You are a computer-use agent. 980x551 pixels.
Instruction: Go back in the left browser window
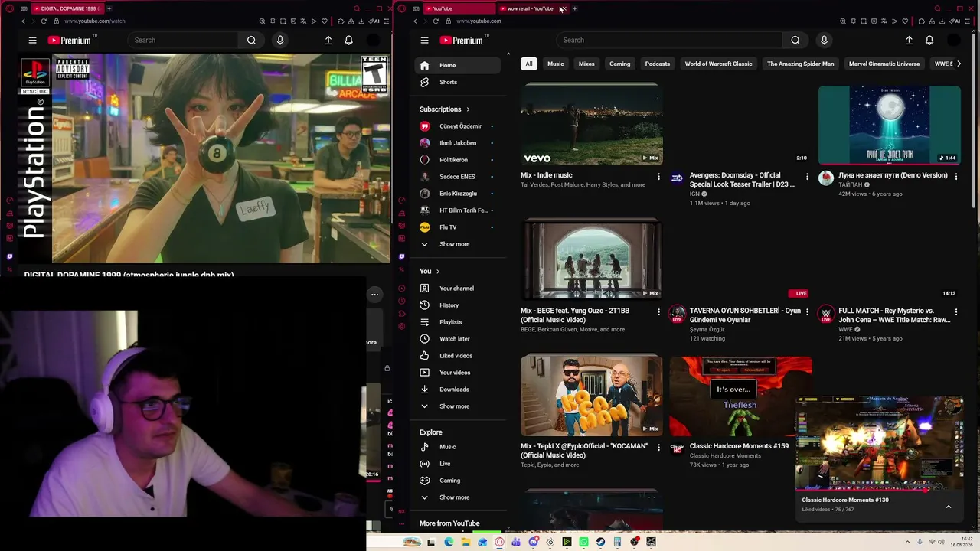(23, 21)
